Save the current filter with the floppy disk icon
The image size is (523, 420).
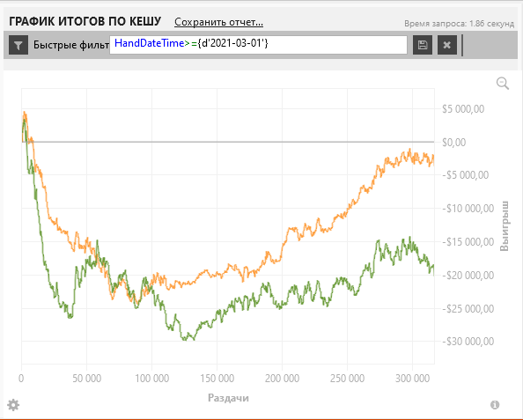point(423,45)
